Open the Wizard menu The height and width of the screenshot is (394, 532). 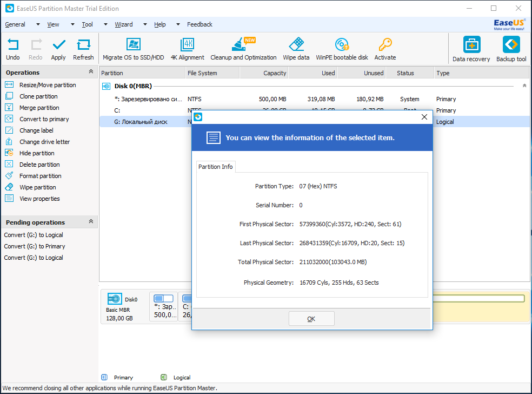[123, 24]
